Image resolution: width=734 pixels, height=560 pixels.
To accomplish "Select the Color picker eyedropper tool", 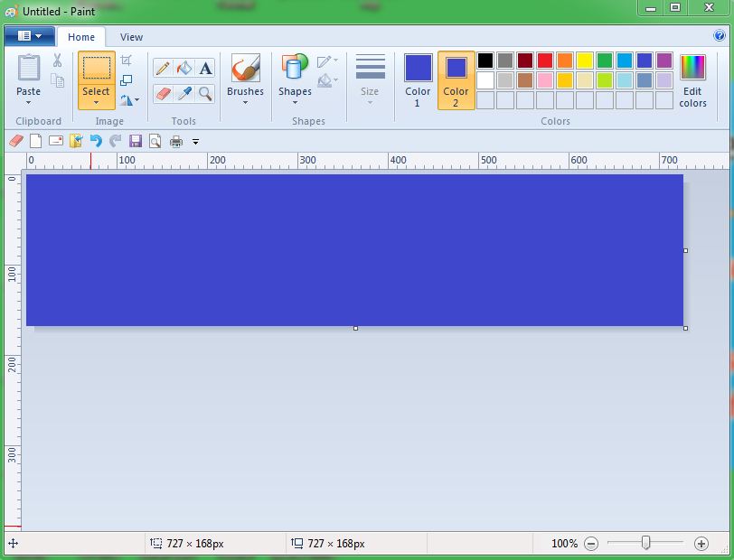I will tap(184, 94).
